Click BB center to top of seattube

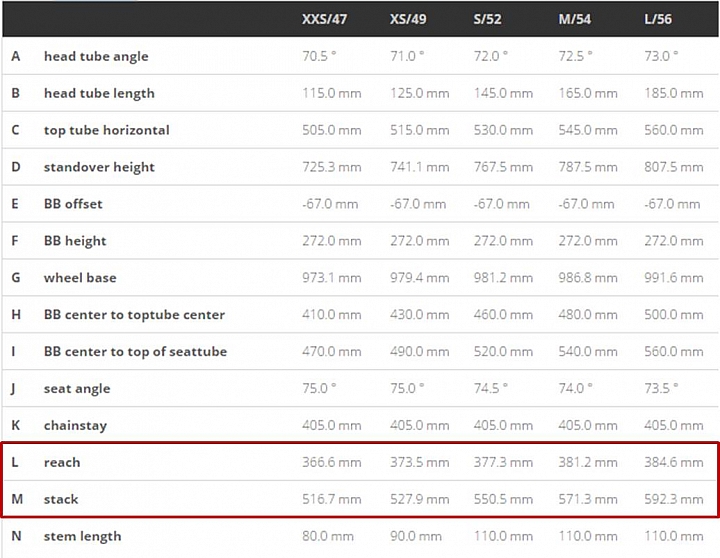pos(135,352)
